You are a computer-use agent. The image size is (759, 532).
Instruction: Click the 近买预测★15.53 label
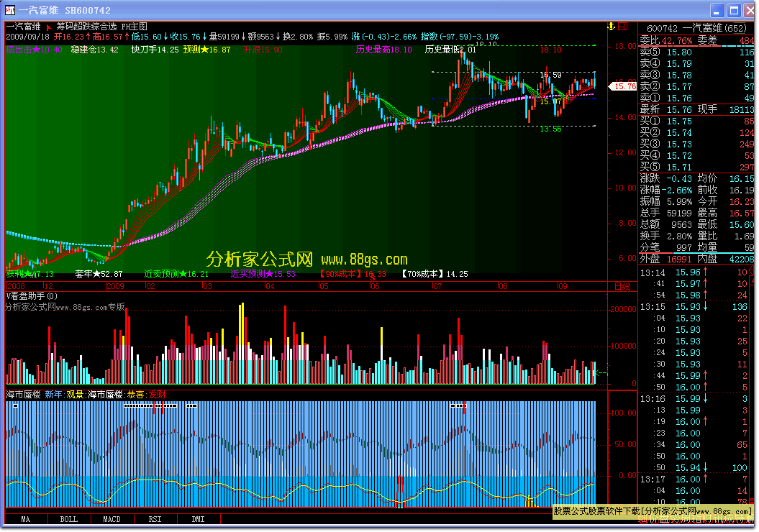(263, 274)
